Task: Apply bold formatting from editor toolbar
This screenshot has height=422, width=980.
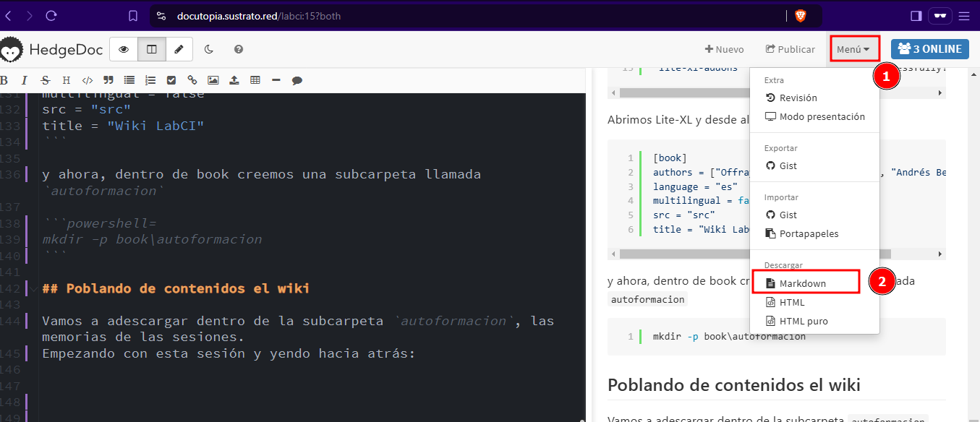Action: 4,80
